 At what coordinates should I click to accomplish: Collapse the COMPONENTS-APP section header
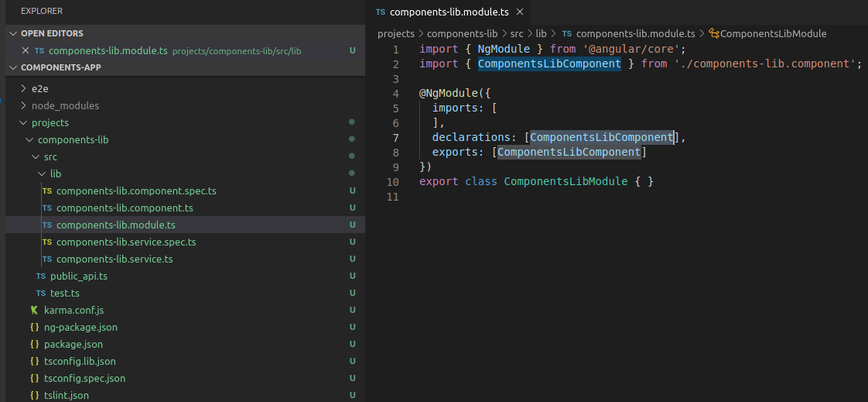[x=14, y=67]
